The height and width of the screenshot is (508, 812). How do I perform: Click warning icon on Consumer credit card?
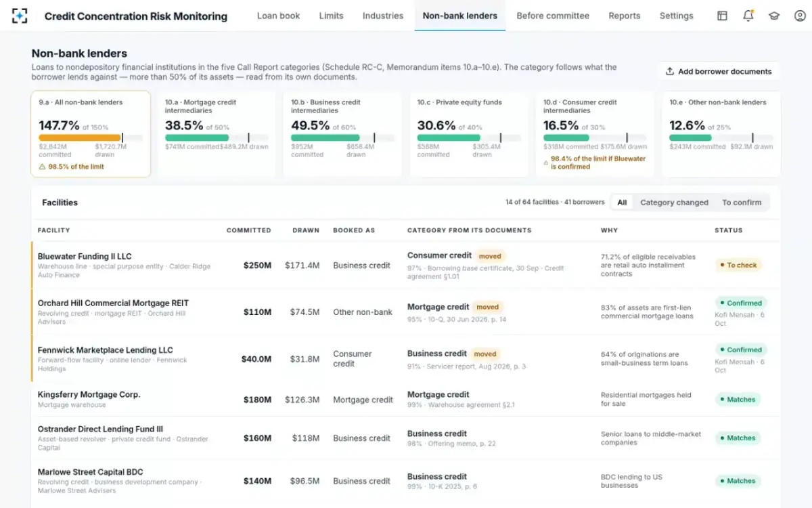click(x=546, y=163)
